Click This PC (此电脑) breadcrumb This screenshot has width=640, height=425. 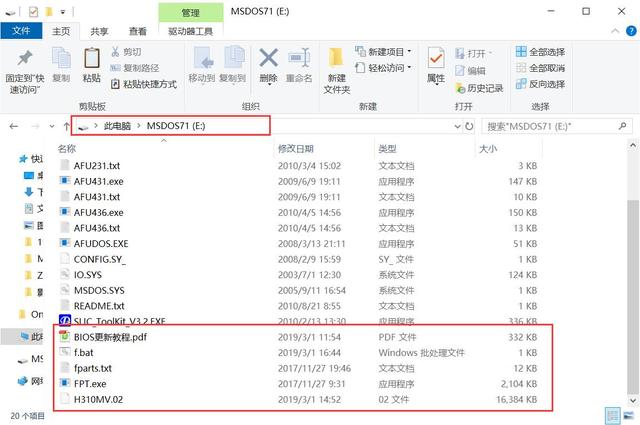[117, 126]
